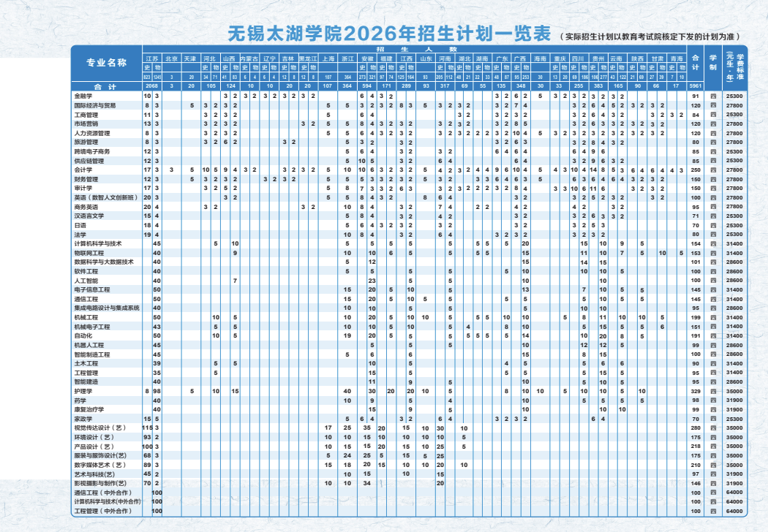Click the Jiangsu total 2068
This screenshot has width=768, height=532.
[152, 86]
